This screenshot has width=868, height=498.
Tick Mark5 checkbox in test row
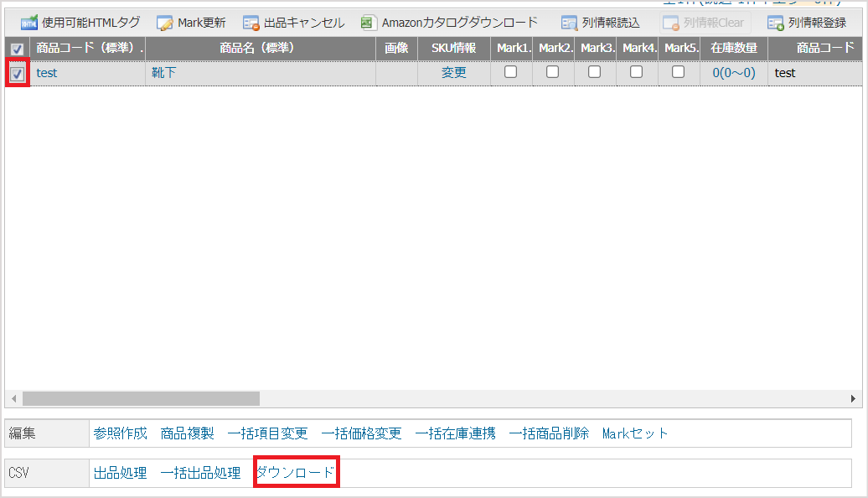click(x=678, y=72)
